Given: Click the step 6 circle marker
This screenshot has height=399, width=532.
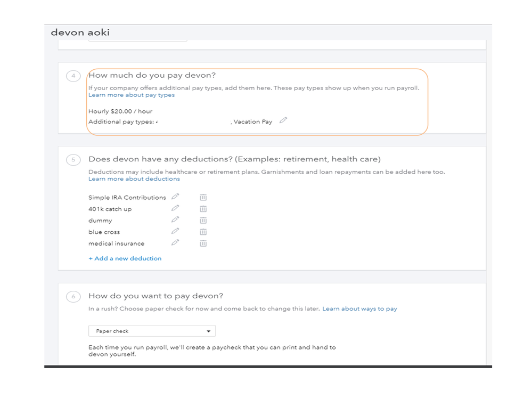Looking at the screenshot, I should pyautogui.click(x=73, y=296).
